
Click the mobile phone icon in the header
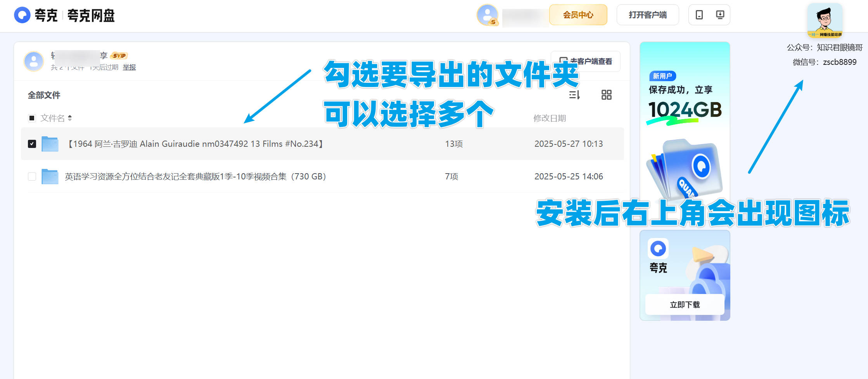click(699, 15)
